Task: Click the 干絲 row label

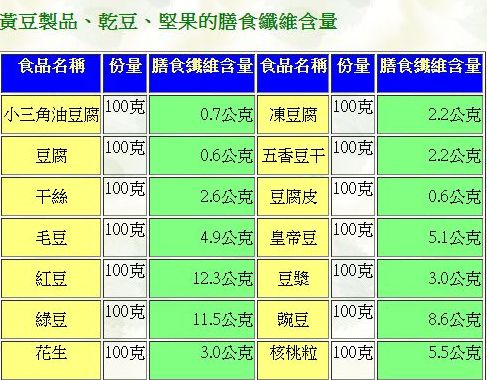Action: click(x=51, y=197)
